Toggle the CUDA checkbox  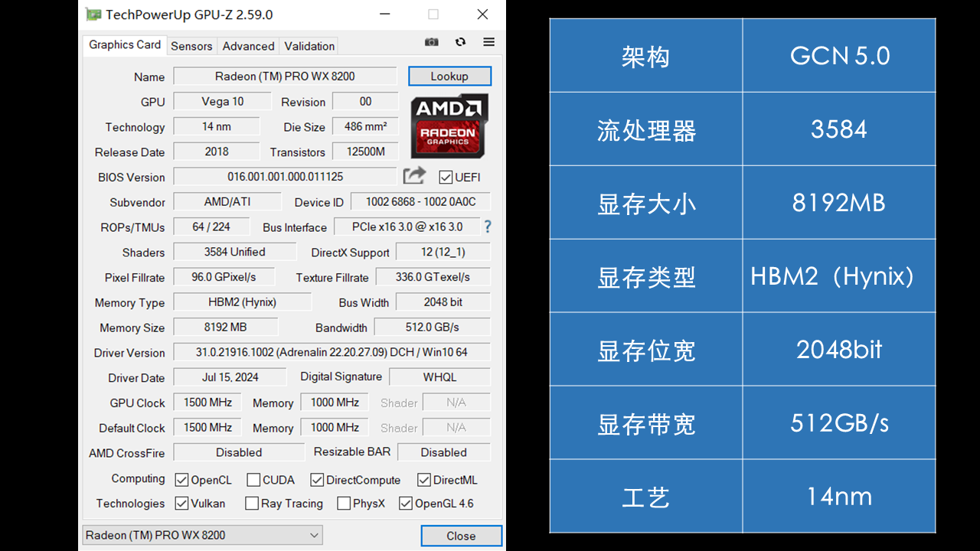point(253,480)
